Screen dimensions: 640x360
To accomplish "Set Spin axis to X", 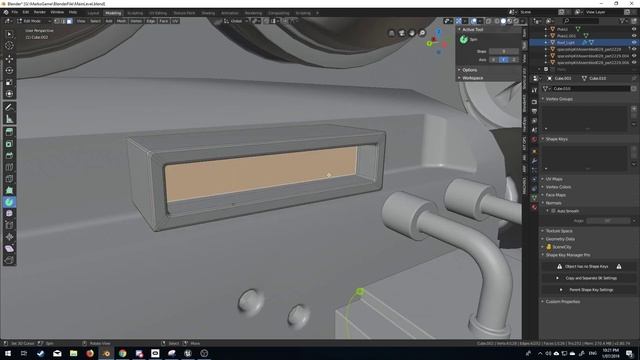I will 494,60.
